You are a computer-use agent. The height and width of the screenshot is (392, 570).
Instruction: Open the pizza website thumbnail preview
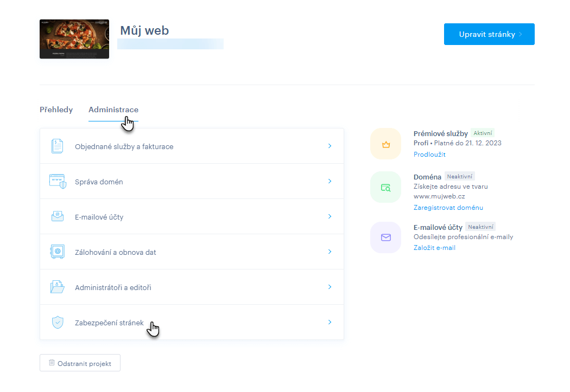click(74, 39)
